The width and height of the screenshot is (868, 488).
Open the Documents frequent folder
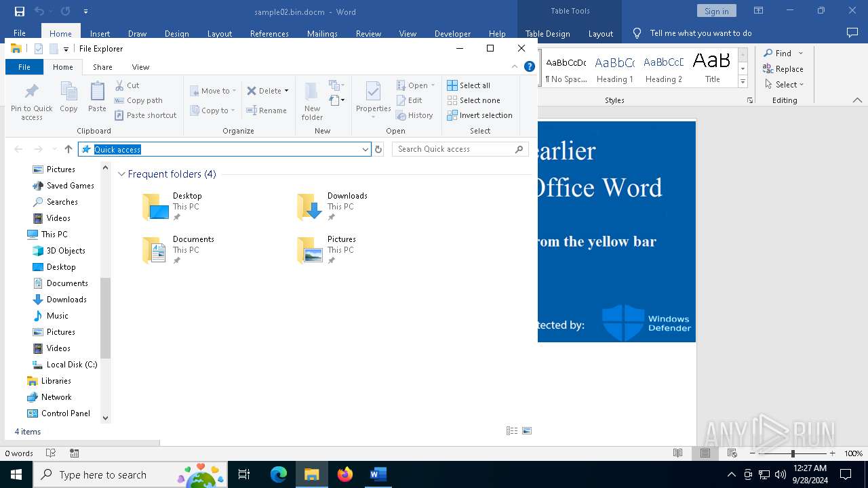(x=178, y=250)
